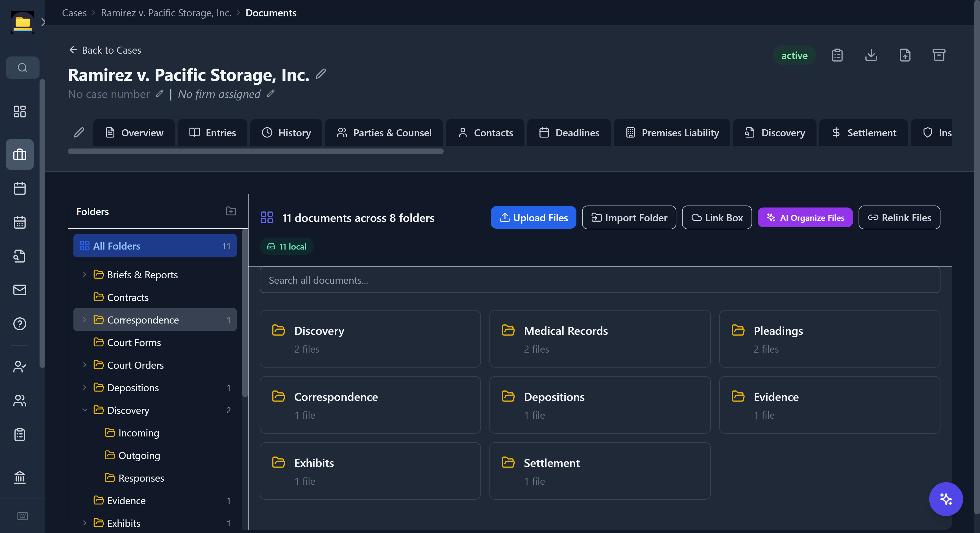Open the user check icon in sidebar
Screen dimensions: 980x533
pos(20,366)
